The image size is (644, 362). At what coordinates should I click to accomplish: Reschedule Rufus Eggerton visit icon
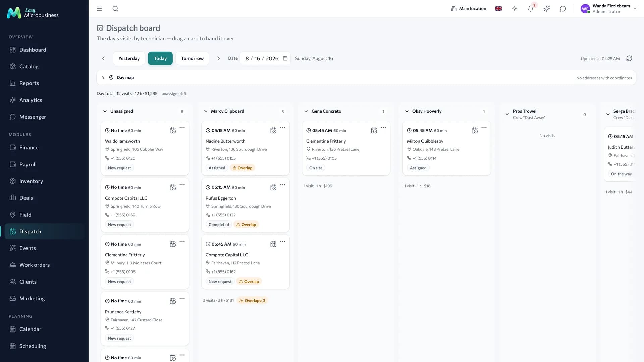pos(273,188)
